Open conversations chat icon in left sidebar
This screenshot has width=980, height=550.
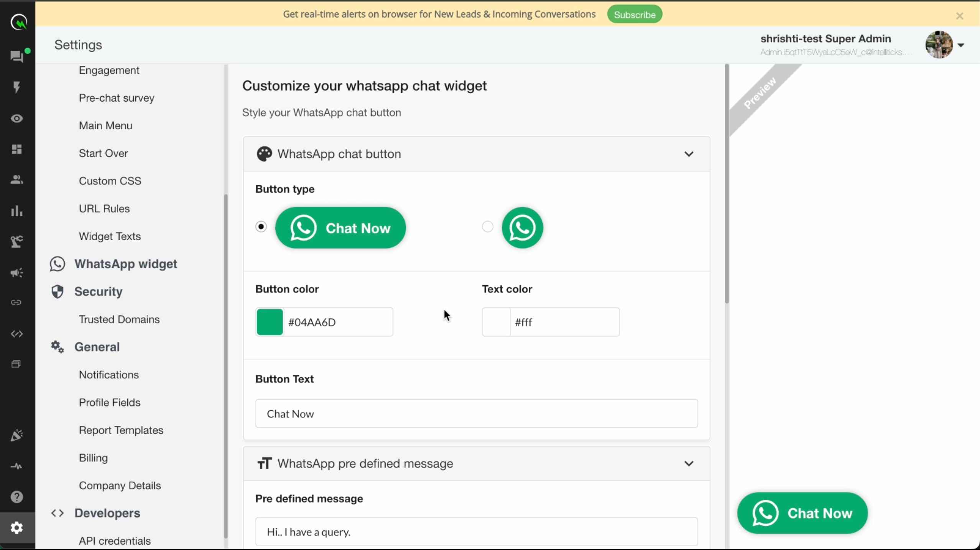[x=16, y=57]
